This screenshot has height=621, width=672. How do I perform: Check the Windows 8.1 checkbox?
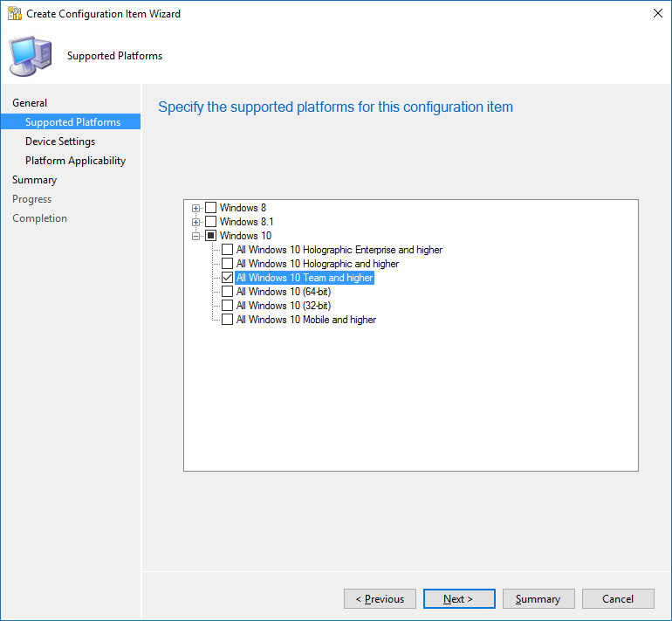210,222
